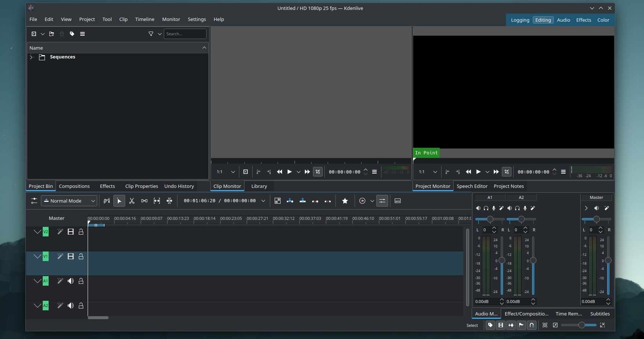Viewport: 644px width, 339px height.
Task: Play the Project Monitor preview
Action: click(x=478, y=172)
